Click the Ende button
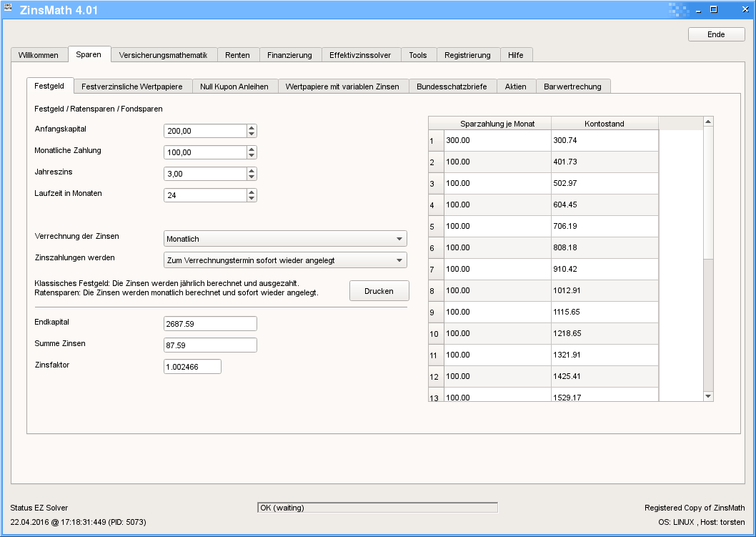Image resolution: width=756 pixels, height=537 pixels. [716, 34]
